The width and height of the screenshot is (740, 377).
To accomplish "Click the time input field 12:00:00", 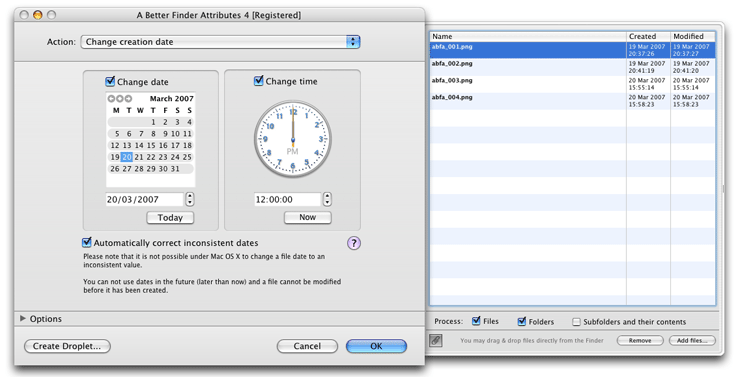I will click(288, 200).
